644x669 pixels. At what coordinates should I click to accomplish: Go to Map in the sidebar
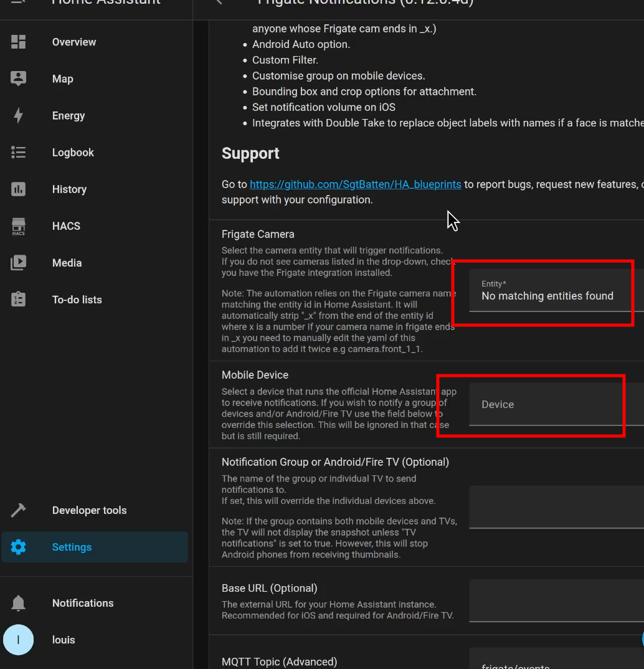tap(95, 78)
